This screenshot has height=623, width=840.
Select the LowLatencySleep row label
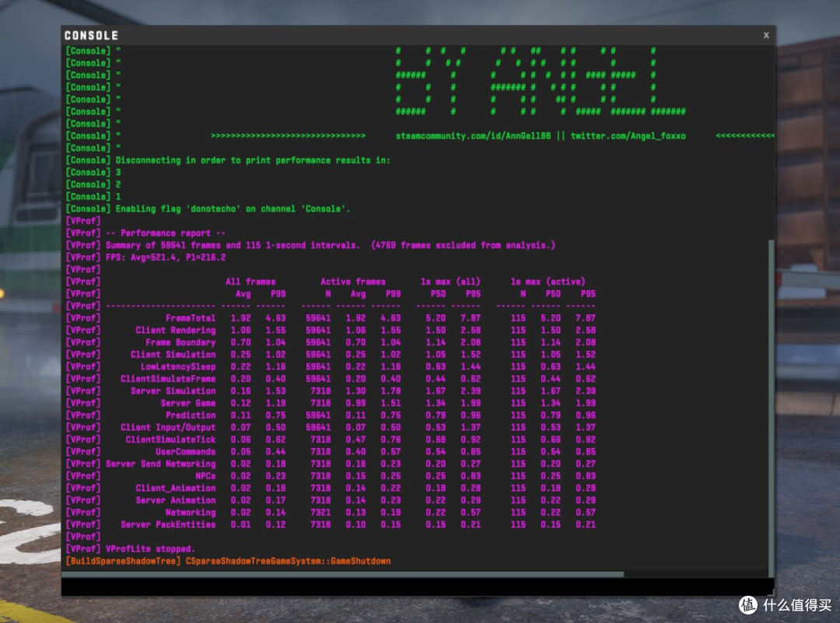coord(178,367)
